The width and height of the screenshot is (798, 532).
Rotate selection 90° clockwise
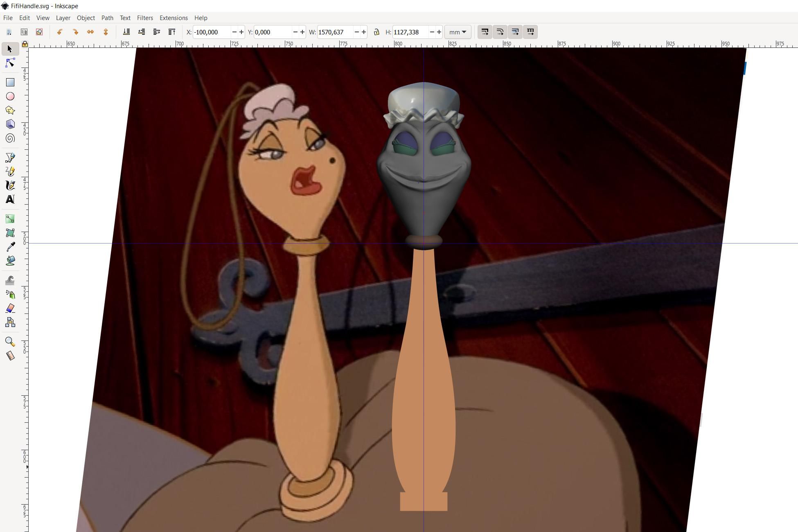pos(75,32)
